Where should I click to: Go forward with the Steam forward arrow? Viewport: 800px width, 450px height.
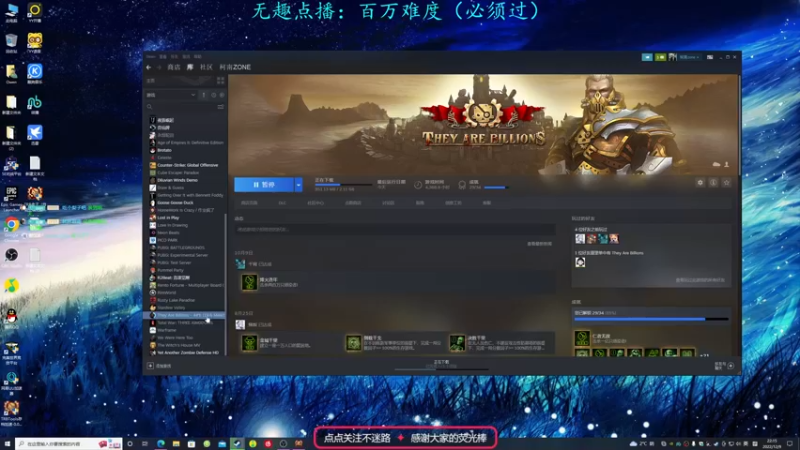point(159,67)
